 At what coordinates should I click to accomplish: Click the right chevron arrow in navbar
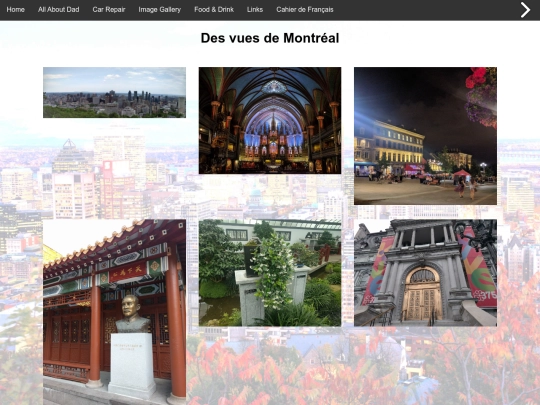(525, 10)
